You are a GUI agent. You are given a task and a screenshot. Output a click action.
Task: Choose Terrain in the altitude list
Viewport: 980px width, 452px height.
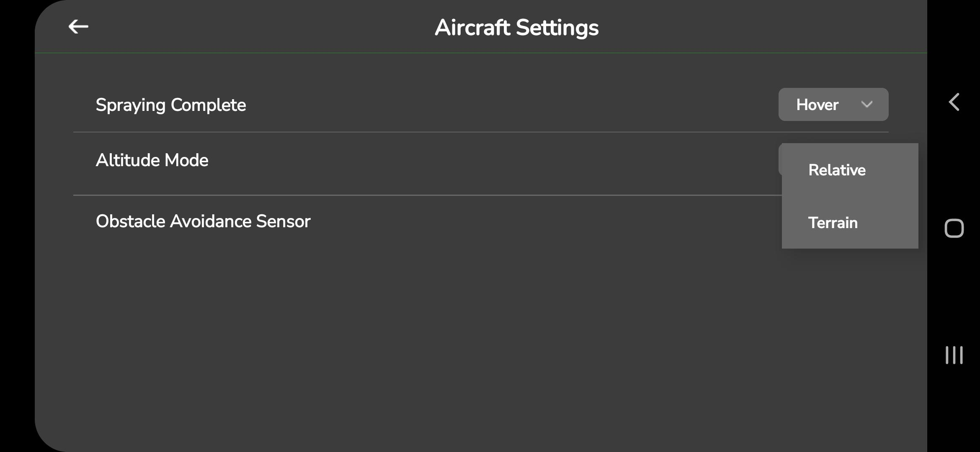tap(833, 223)
